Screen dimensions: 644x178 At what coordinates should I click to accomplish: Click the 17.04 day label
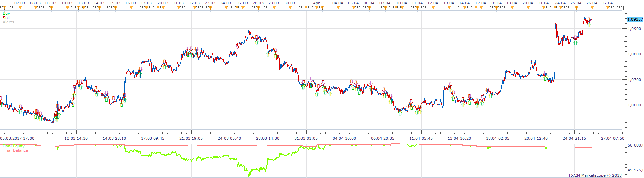pos(481,3)
